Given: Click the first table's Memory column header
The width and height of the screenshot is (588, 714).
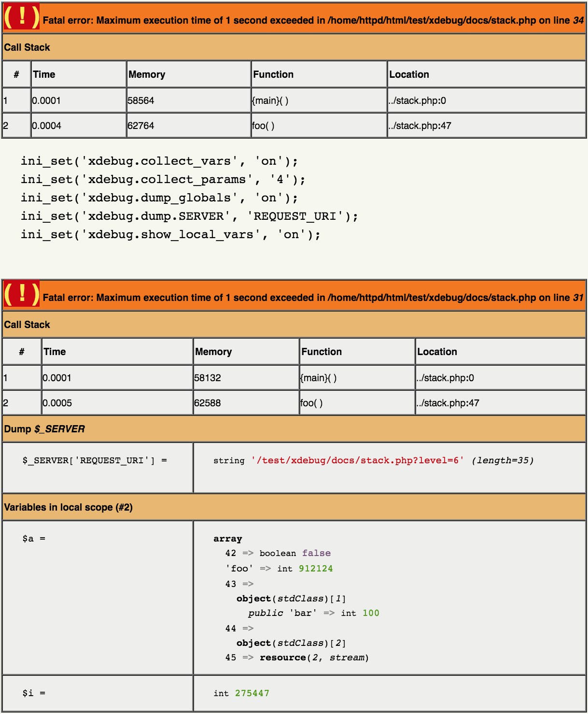Looking at the screenshot, I should (x=189, y=74).
